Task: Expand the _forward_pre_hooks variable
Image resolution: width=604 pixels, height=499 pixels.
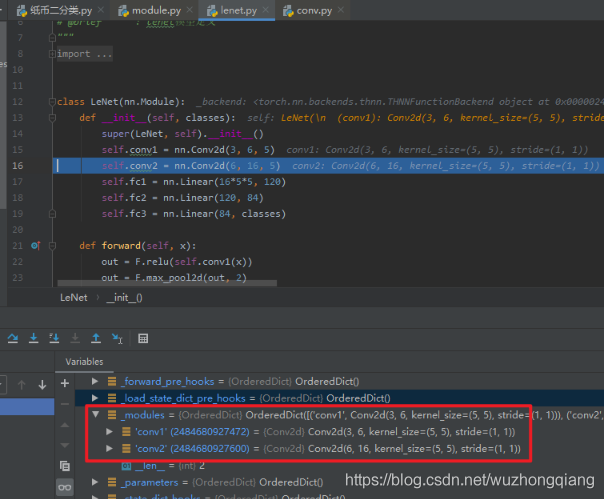Action: 95,381
